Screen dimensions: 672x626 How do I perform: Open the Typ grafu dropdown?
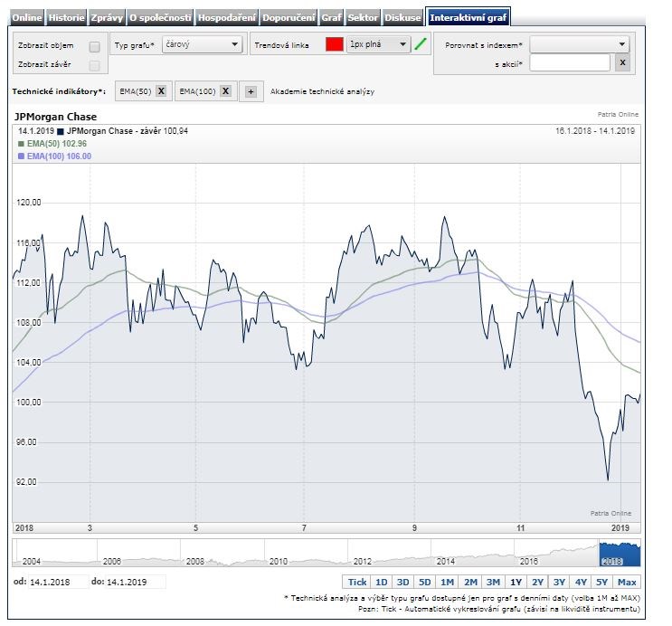tap(202, 44)
